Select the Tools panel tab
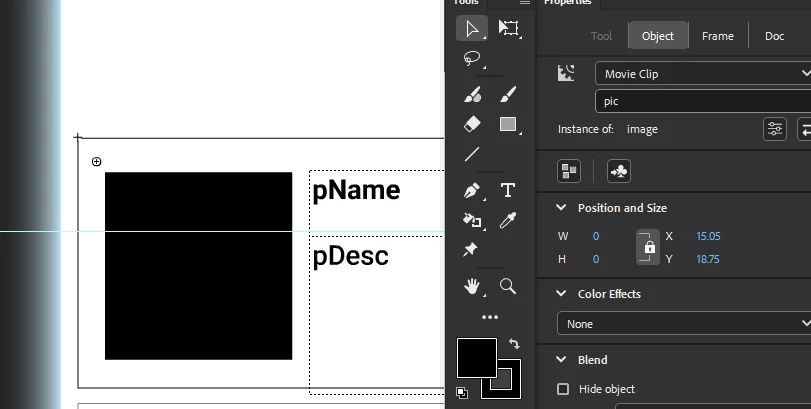This screenshot has width=811, height=409. (465, 3)
